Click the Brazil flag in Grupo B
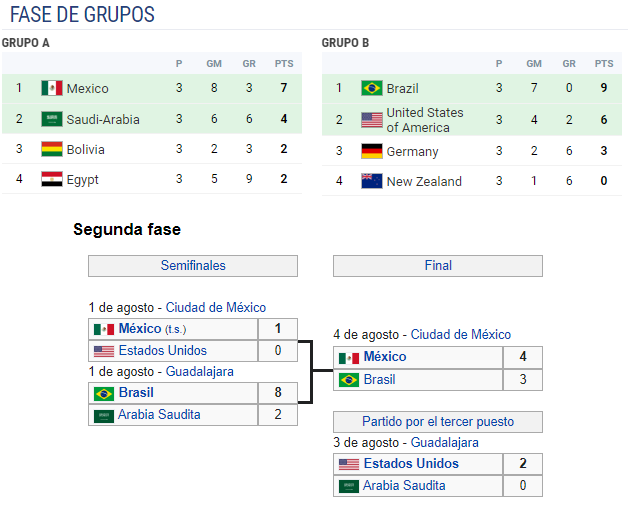Viewport: 641px width, 508px height. tap(372, 88)
